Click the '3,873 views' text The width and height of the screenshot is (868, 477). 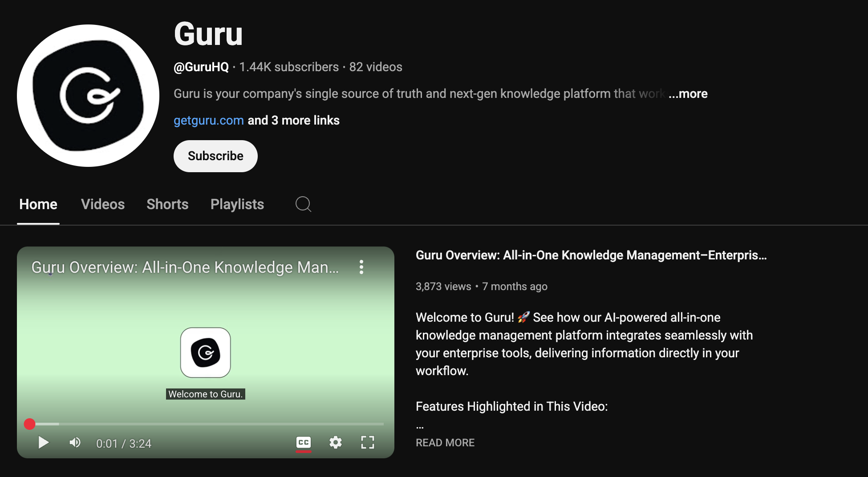point(443,287)
